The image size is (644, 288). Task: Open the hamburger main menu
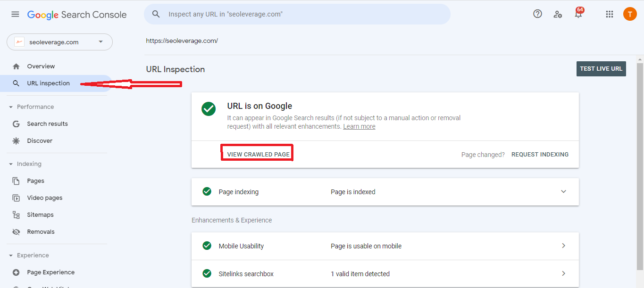15,14
